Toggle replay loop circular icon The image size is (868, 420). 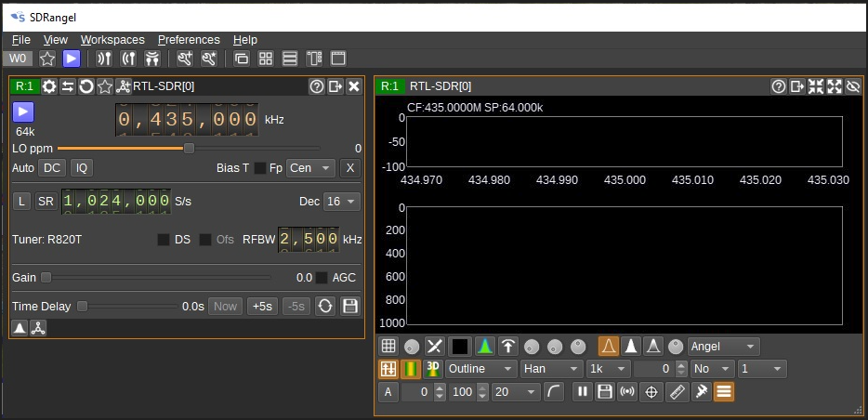point(325,306)
